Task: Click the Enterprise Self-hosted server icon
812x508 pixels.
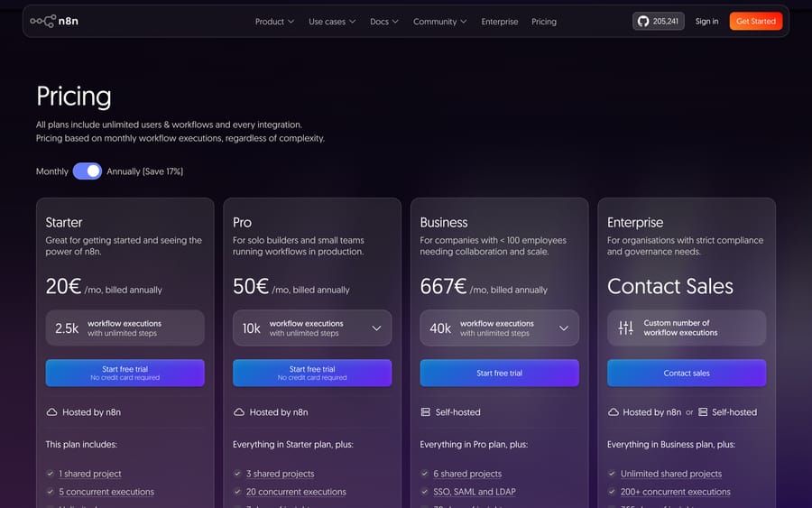Action: pyautogui.click(x=703, y=412)
